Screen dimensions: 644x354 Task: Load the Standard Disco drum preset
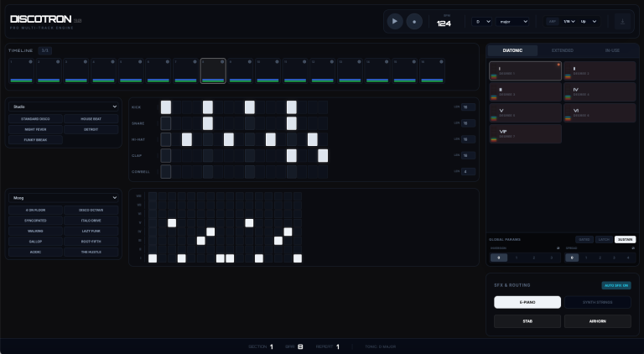point(36,118)
